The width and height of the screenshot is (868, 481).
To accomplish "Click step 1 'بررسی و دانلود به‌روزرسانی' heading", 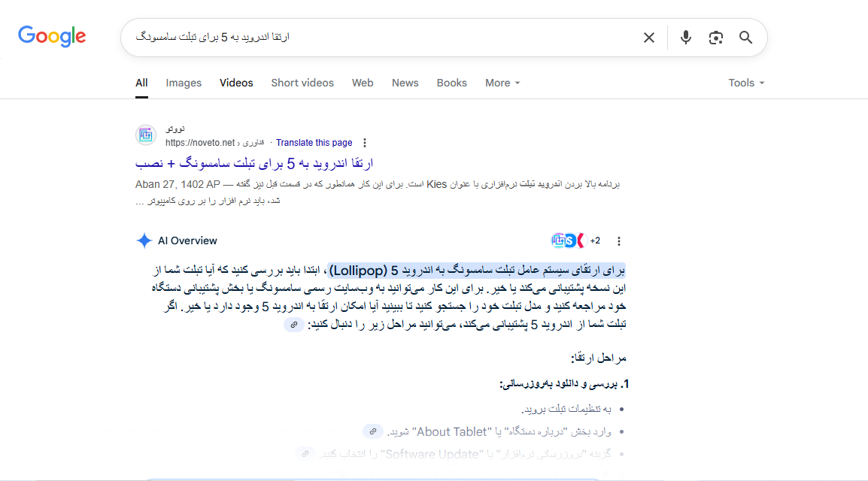I will 564,384.
